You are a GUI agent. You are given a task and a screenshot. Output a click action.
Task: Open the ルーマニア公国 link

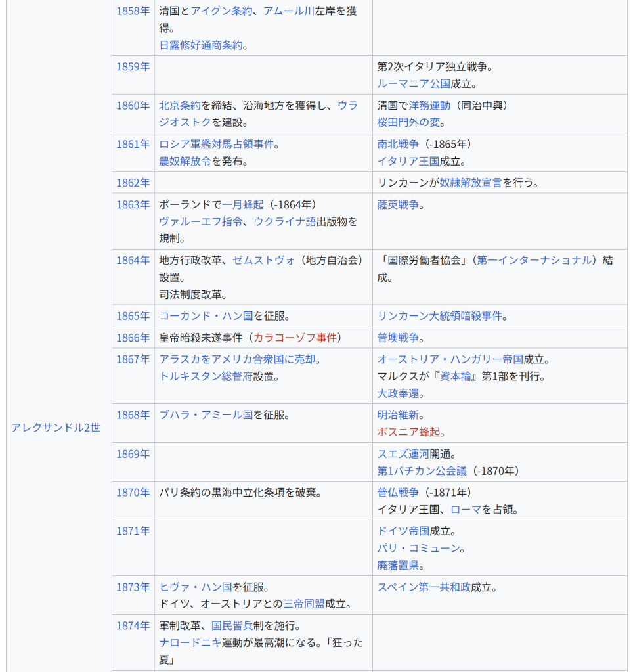point(413,83)
